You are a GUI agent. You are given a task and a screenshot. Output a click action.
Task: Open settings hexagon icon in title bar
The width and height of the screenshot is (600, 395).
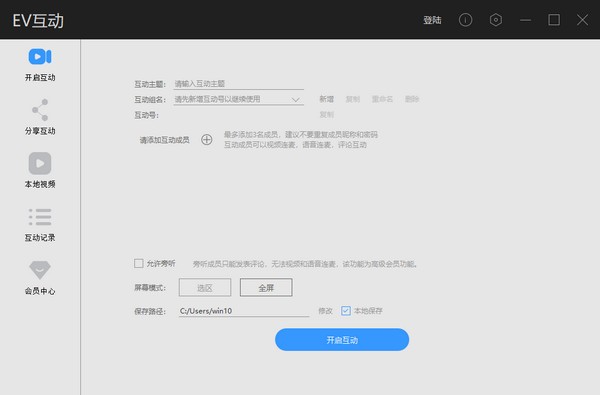pyautogui.click(x=496, y=20)
